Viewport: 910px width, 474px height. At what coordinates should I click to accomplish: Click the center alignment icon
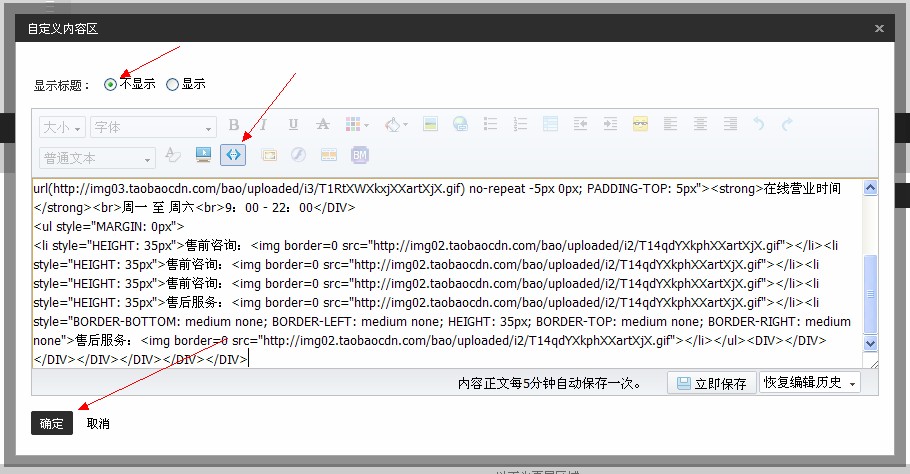point(700,125)
